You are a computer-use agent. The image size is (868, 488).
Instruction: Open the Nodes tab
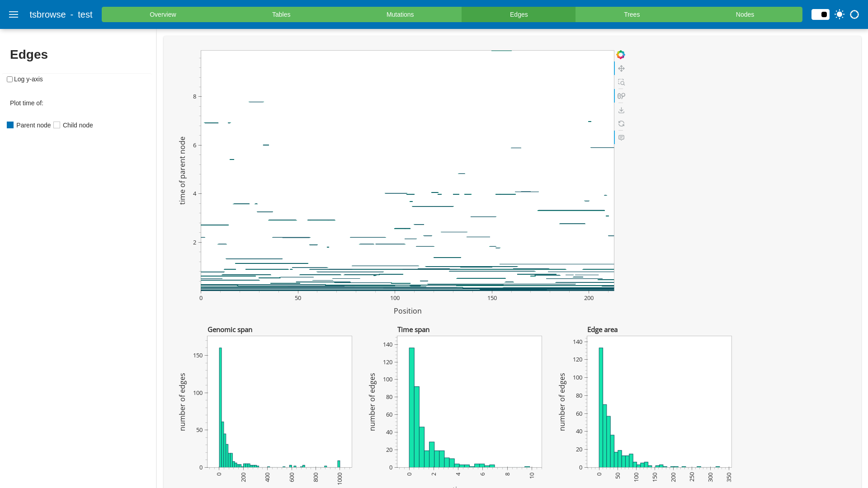pyautogui.click(x=745, y=14)
